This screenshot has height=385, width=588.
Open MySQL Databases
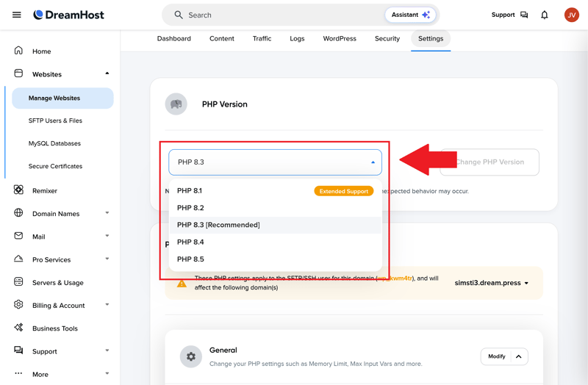click(x=54, y=143)
